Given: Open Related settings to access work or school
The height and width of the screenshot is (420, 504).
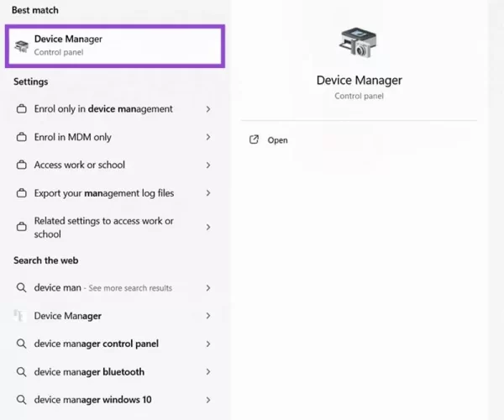Looking at the screenshot, I should (103, 228).
